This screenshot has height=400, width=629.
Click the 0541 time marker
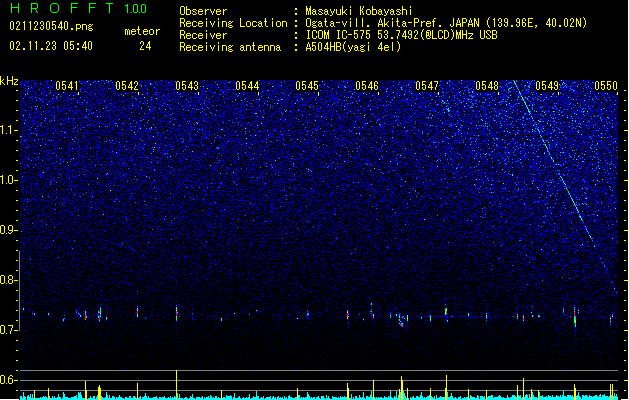point(67,86)
